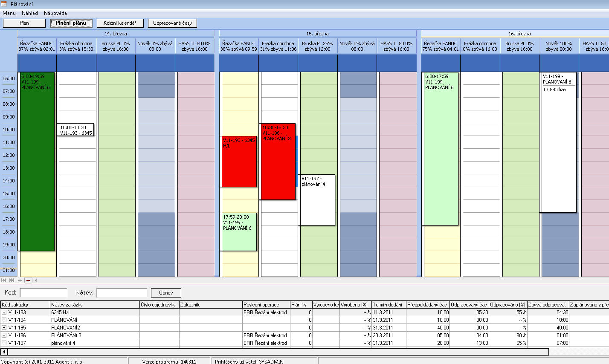The width and height of the screenshot is (609, 364).
Task: Open the Kolizní kalendář view
Action: [x=120, y=23]
